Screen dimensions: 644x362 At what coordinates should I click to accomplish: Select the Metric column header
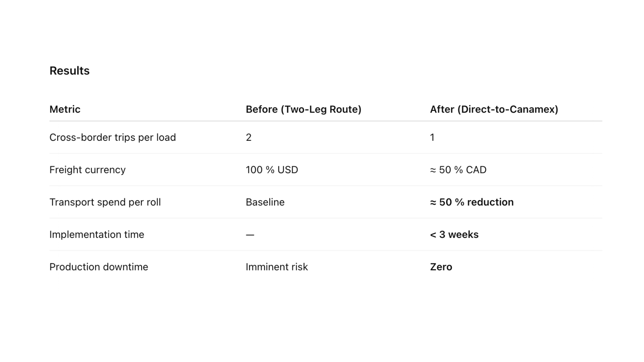coord(65,109)
